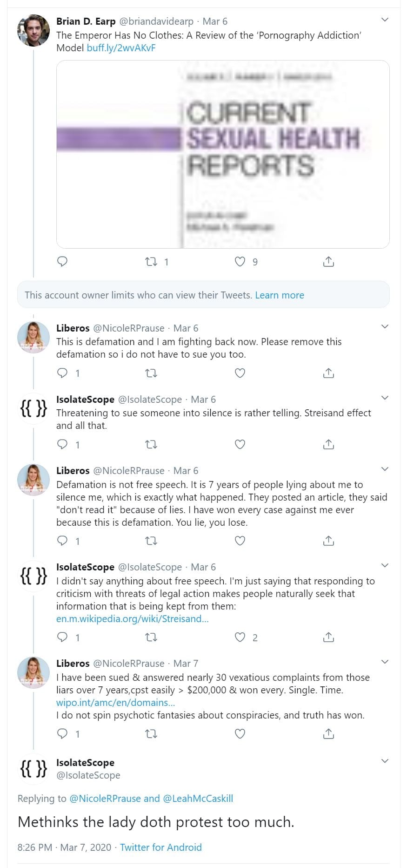Reply to Brian D. Earp's tweet

pos(62,261)
